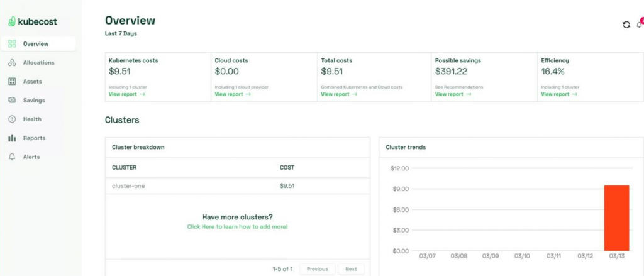Open the Assets section

(x=33, y=81)
